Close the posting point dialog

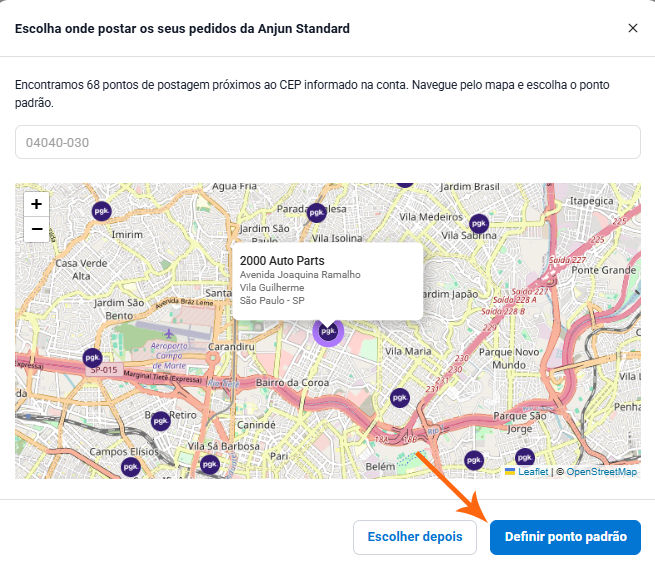[632, 29]
